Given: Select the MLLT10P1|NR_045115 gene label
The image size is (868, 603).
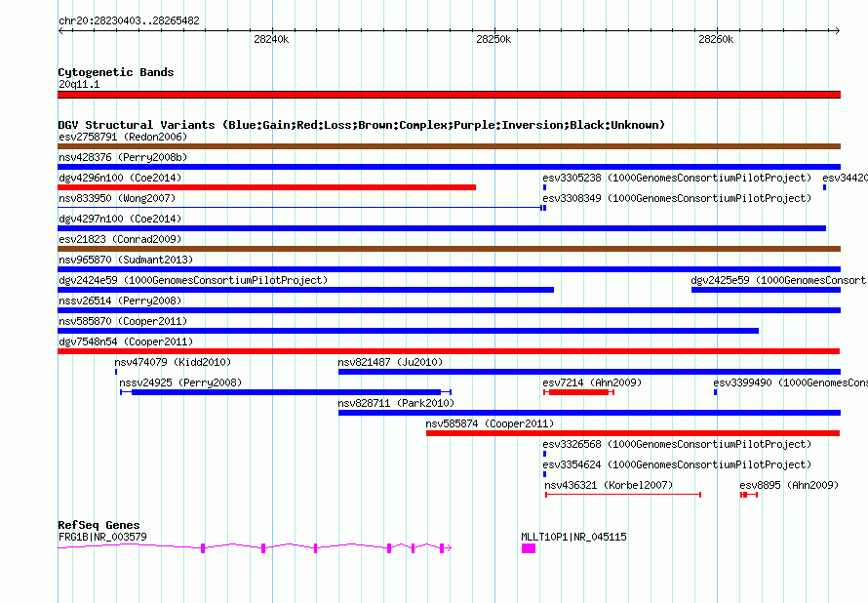Looking at the screenshot, I should 574,537.
